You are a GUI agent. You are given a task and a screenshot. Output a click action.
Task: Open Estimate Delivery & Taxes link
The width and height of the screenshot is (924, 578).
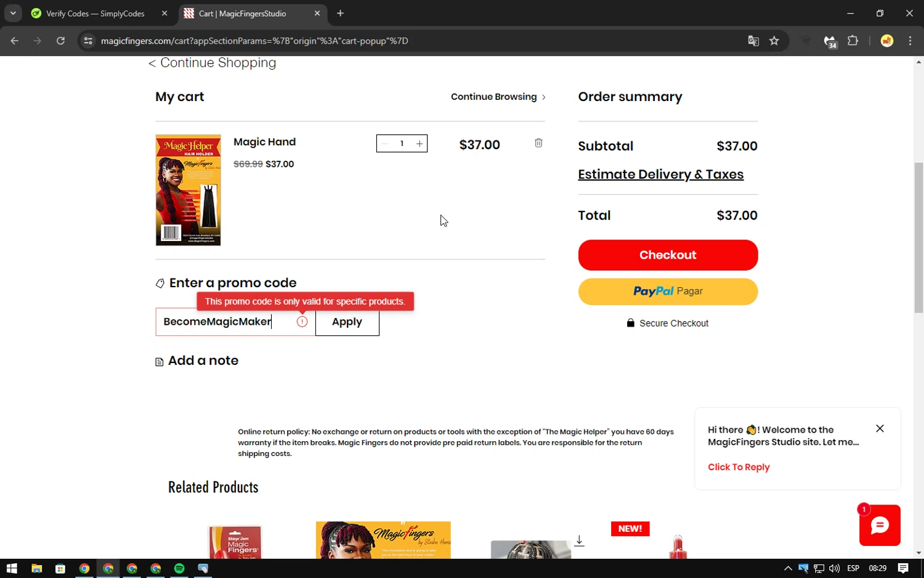[660, 174]
